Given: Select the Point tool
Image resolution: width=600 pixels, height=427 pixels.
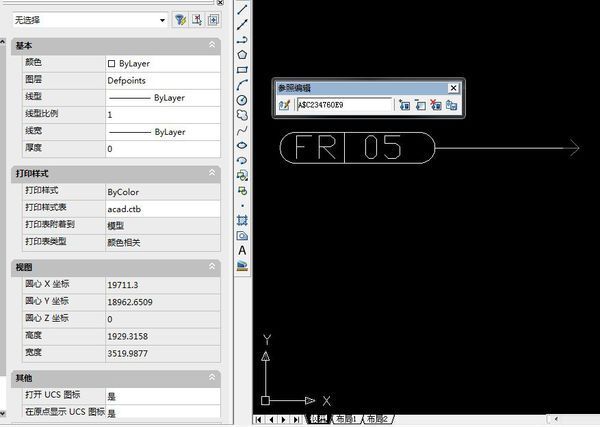Looking at the screenshot, I should coord(242,205).
